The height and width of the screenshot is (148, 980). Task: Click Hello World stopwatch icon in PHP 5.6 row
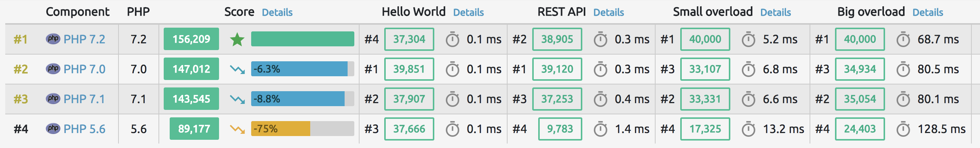(452, 129)
